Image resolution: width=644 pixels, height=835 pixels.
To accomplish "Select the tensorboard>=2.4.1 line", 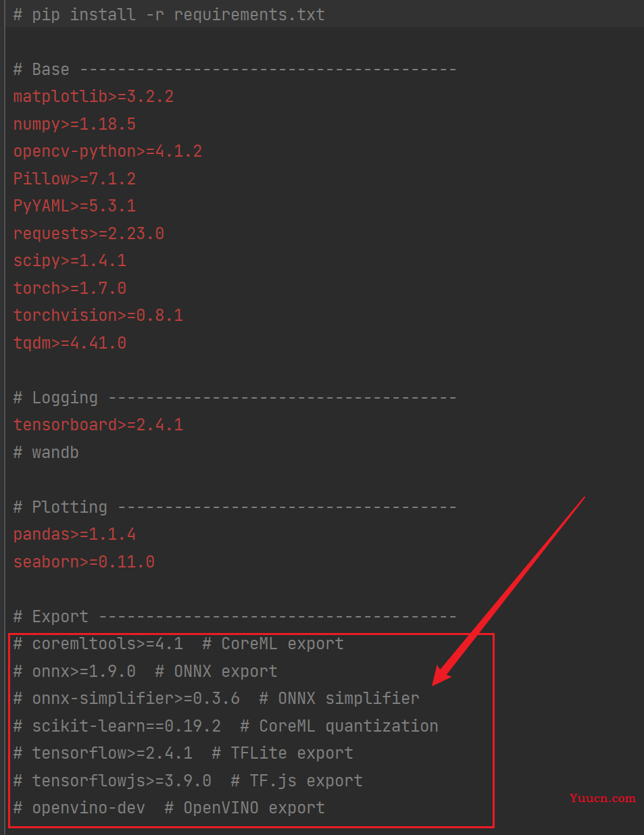I will [x=98, y=425].
